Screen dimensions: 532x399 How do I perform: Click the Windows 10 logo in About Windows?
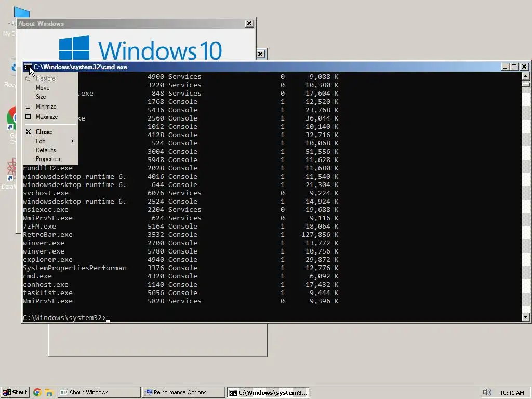coord(140,48)
